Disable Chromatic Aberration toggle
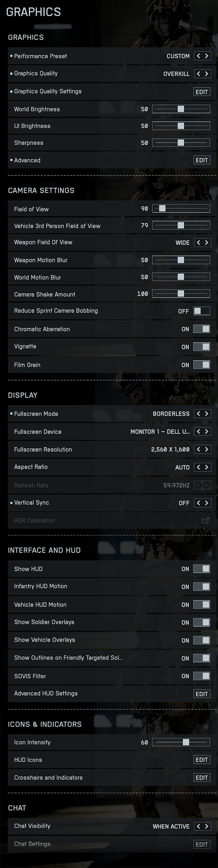This screenshot has width=218, height=868. pos(202,329)
